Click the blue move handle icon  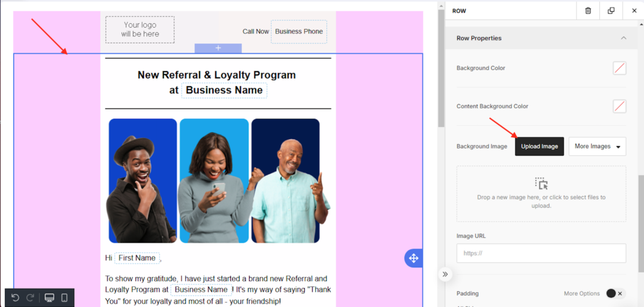[413, 258]
